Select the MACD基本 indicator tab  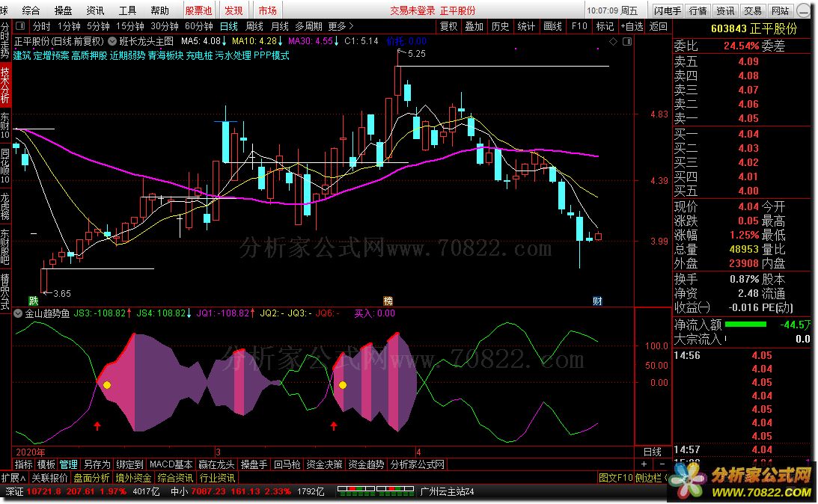(171, 464)
